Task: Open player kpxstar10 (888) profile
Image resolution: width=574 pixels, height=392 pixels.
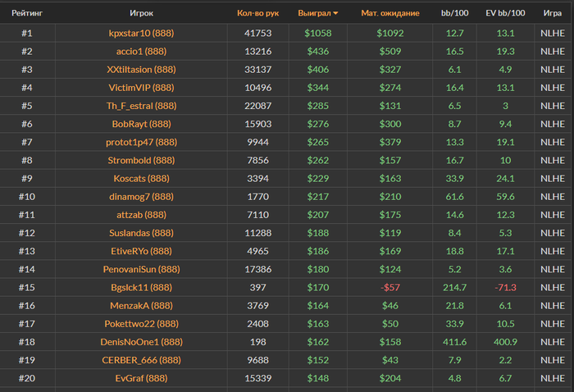Action: [x=141, y=34]
